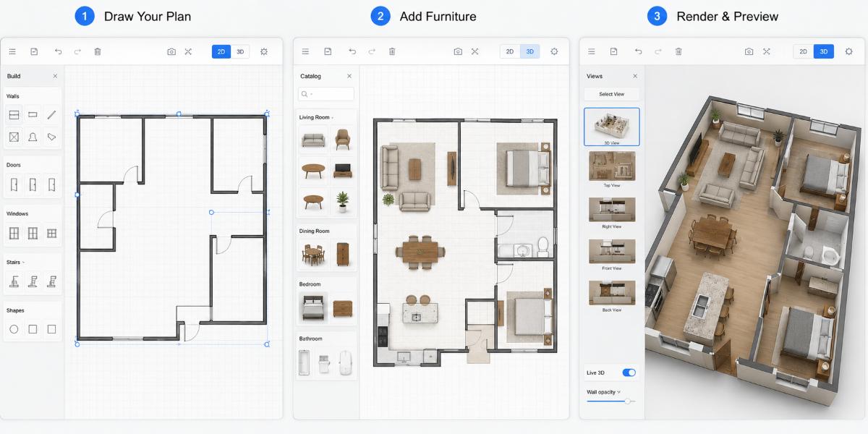Add the dining table set from catalog
Image resolution: width=868 pixels, height=434 pixels.
313,254
